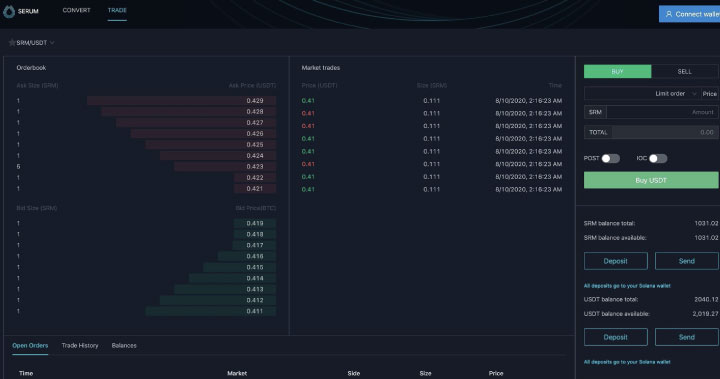Click the Market trades panel title
The image size is (720, 379).
pos(321,68)
